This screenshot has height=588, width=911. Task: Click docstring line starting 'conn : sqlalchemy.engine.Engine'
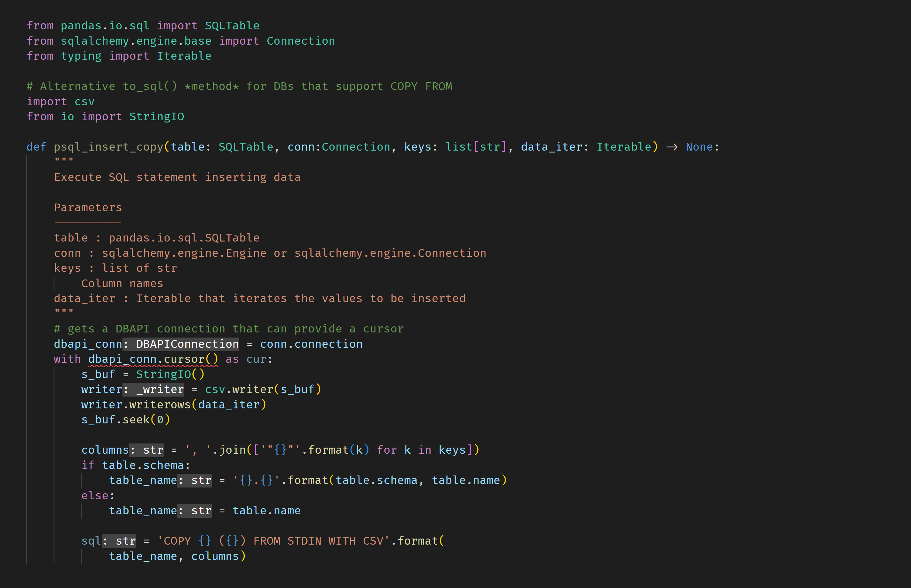(x=270, y=253)
